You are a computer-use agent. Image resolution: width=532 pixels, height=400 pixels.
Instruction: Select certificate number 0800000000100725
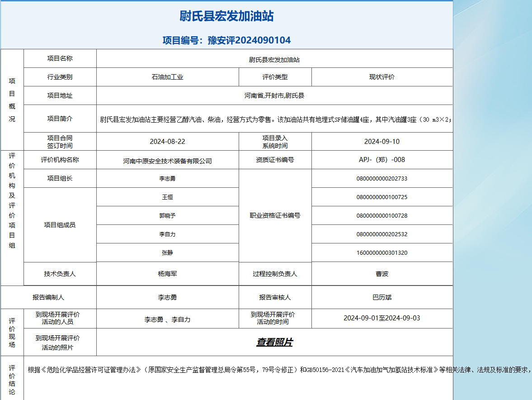pyautogui.click(x=381, y=197)
